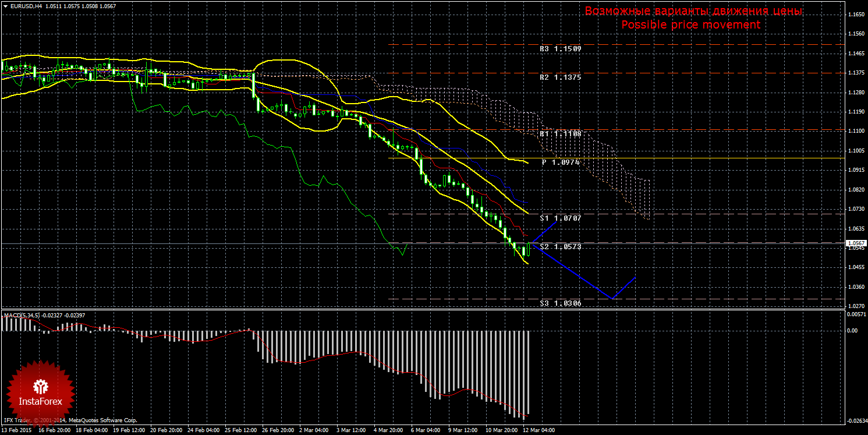Click the 1.1650 value on price scale
This screenshot has width=868, height=435.
[855, 15]
